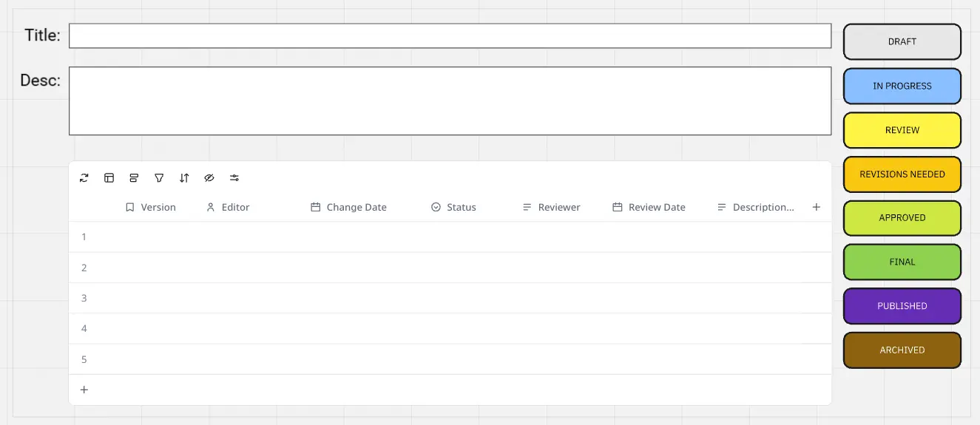Image resolution: width=980 pixels, height=425 pixels.
Task: Select the Version column header
Action: 151,208
